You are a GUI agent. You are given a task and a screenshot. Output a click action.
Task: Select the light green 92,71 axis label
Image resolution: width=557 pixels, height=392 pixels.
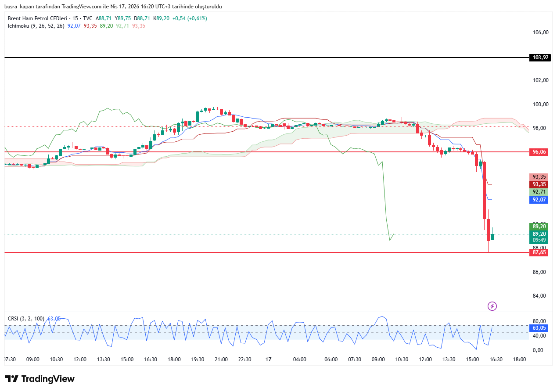539,192
